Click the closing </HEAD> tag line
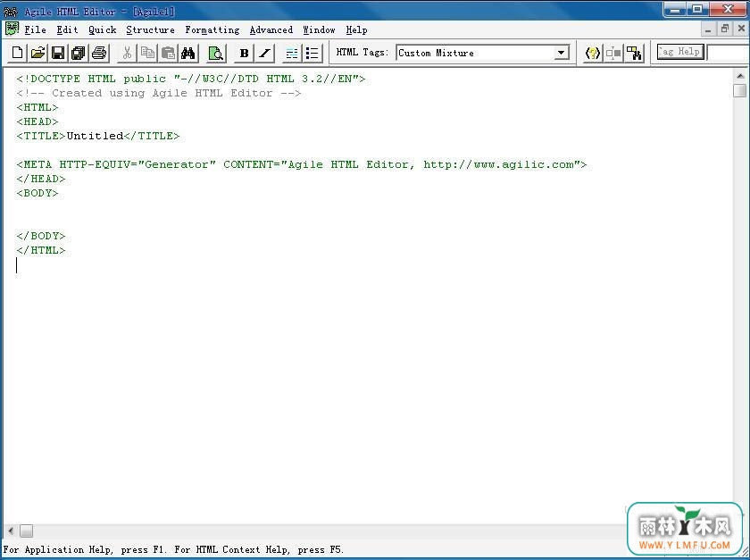750x560 pixels. (41, 179)
